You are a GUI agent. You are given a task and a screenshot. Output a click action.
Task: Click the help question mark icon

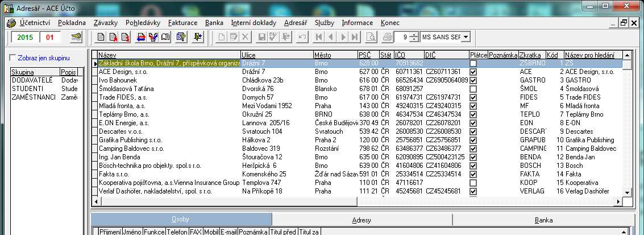(x=181, y=38)
